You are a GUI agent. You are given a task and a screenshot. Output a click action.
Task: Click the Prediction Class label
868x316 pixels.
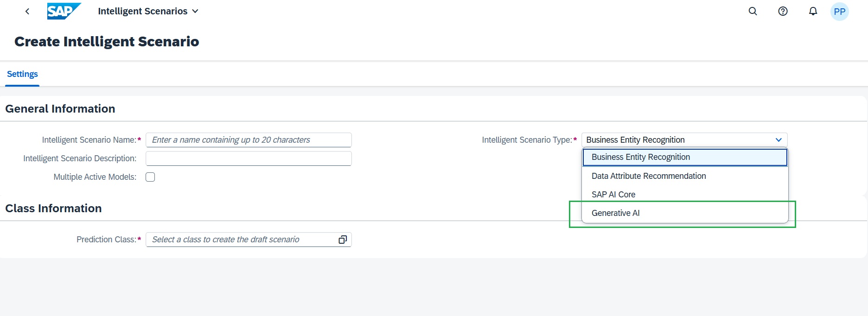click(x=106, y=240)
